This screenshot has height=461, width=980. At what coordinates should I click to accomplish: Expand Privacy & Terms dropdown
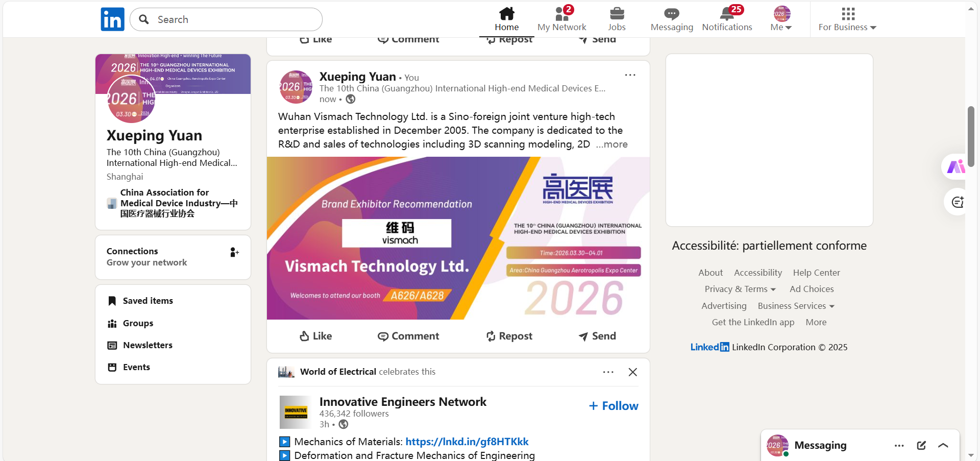pos(740,289)
